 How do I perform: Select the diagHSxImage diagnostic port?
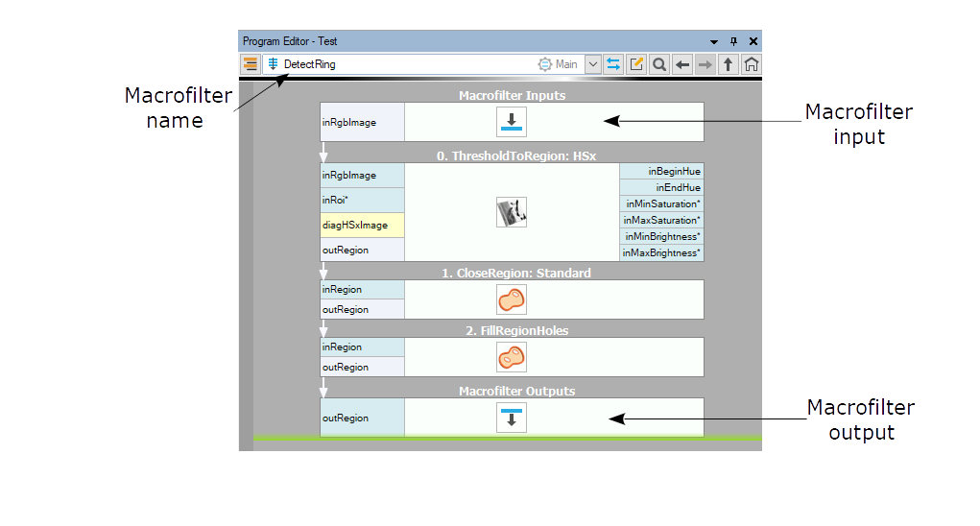point(362,225)
